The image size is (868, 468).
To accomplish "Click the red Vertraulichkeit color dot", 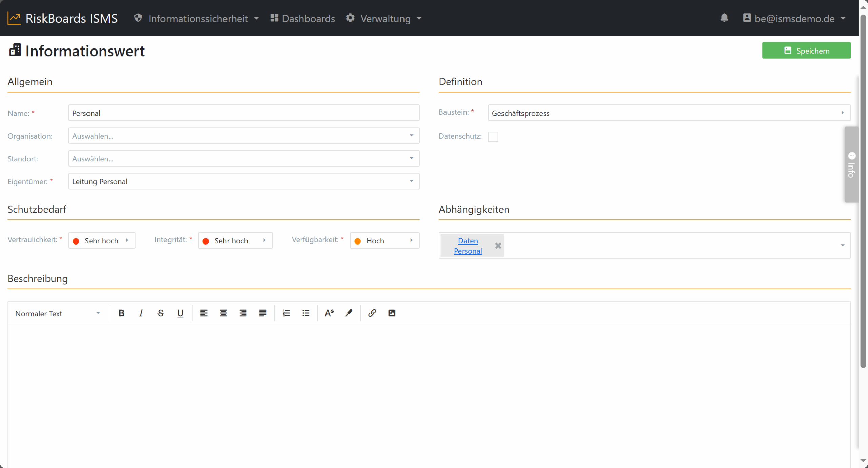I will [76, 241].
